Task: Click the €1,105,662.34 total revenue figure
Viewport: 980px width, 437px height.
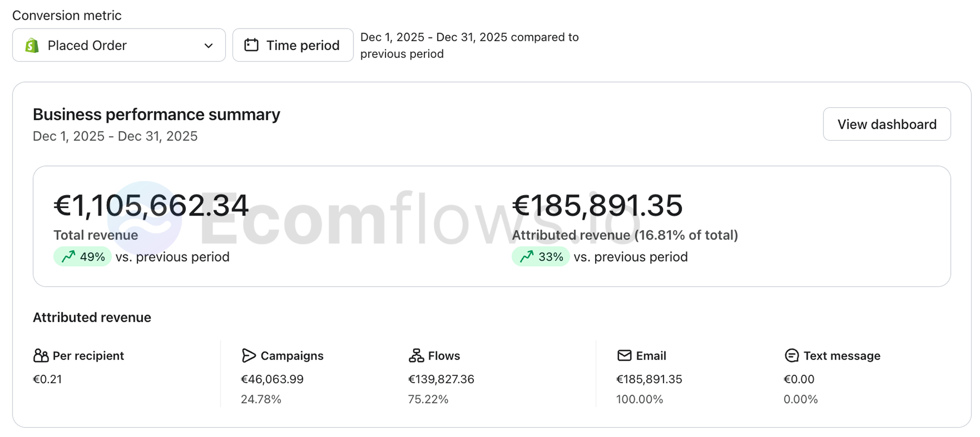Action: [x=151, y=206]
